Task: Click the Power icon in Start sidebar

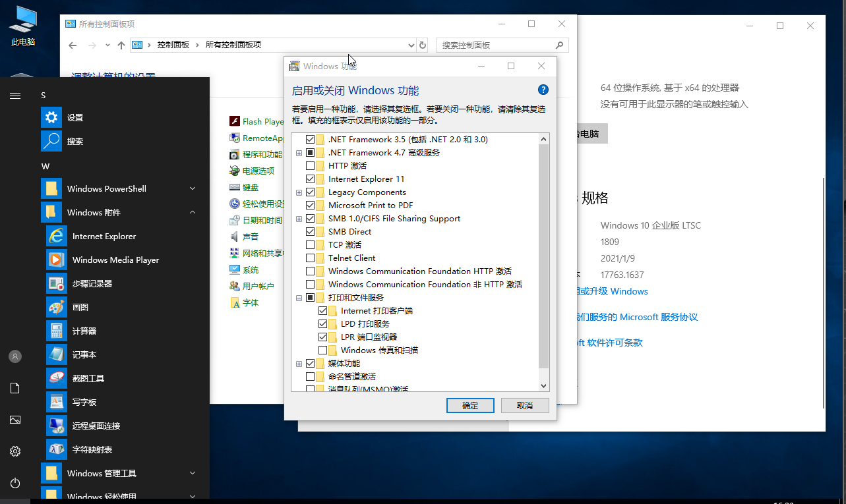Action: 15,483
